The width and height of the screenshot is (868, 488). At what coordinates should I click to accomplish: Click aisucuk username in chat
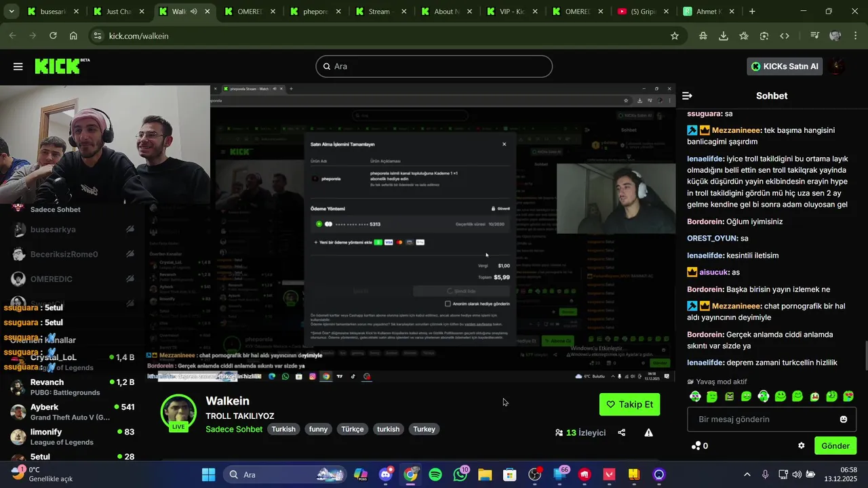[715, 272]
